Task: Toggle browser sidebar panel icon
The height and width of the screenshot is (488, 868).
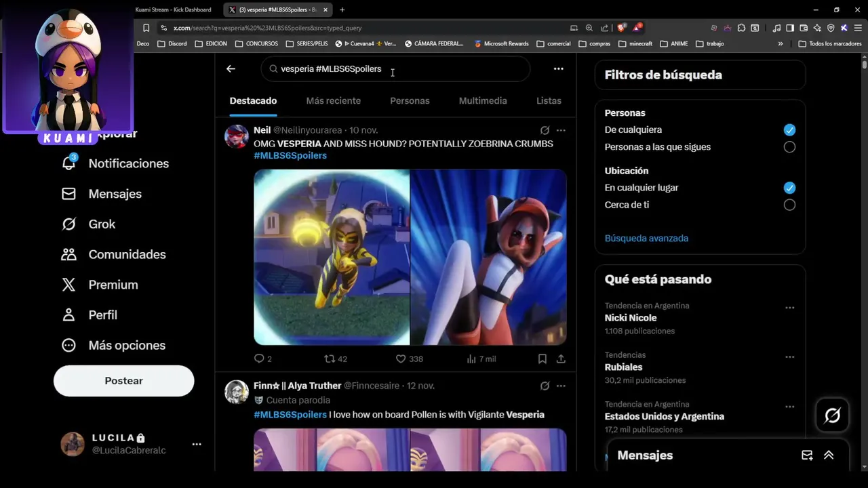Action: (790, 28)
